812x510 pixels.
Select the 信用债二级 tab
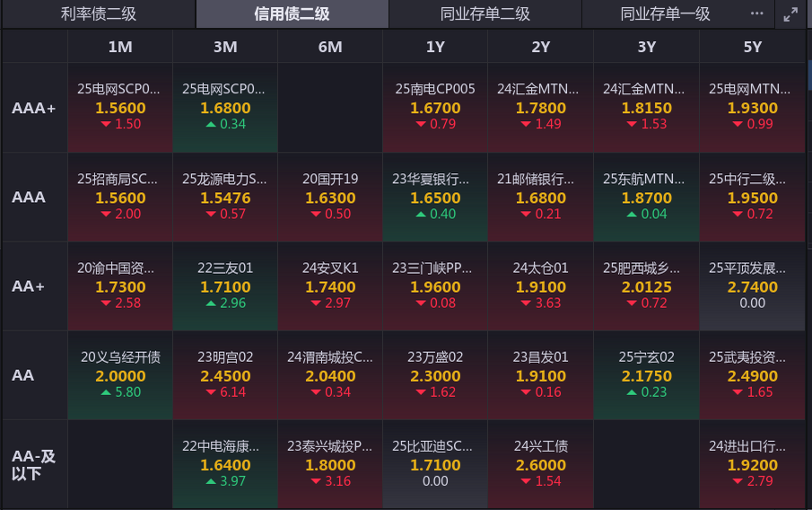(x=292, y=14)
